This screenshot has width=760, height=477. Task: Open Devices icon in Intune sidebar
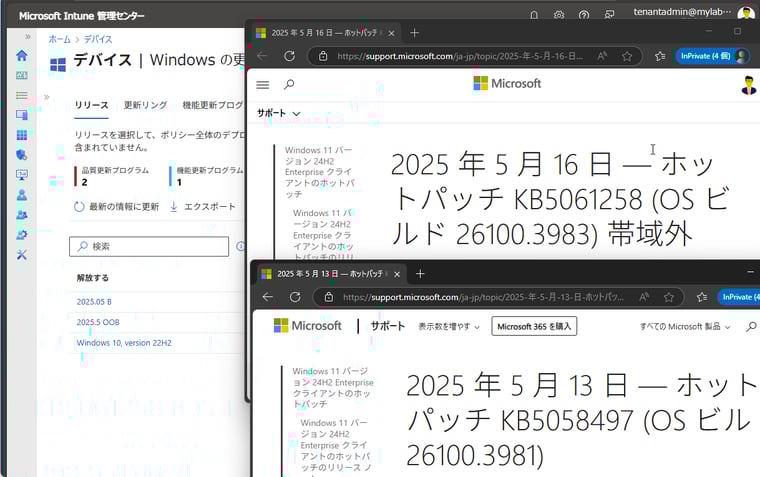click(22, 115)
